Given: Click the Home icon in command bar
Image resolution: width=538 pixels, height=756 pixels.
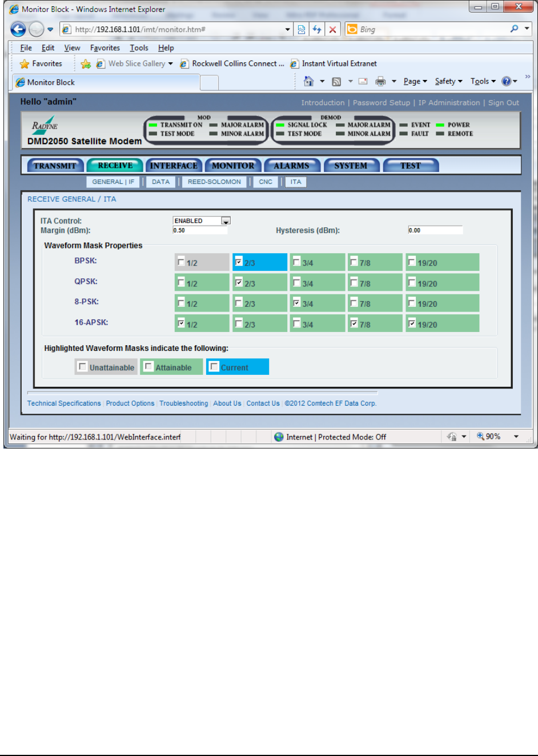Looking at the screenshot, I should tap(308, 82).
